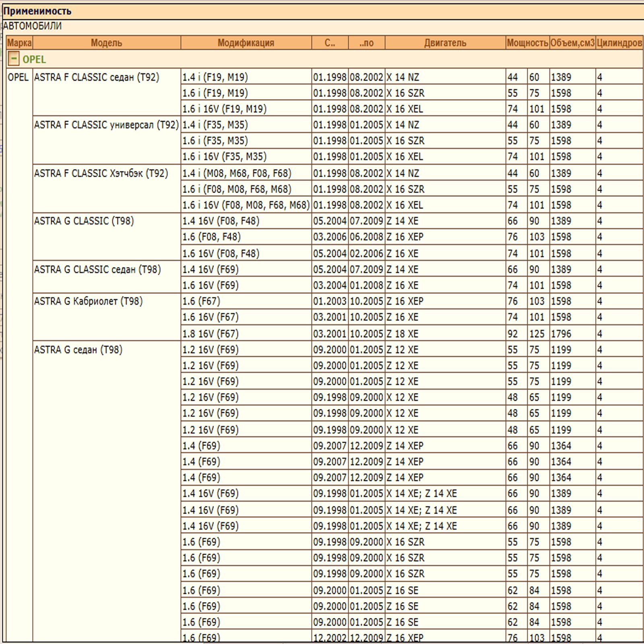Select modification 1.6 16V (F67)
This screenshot has height=644, width=644.
click(246, 317)
